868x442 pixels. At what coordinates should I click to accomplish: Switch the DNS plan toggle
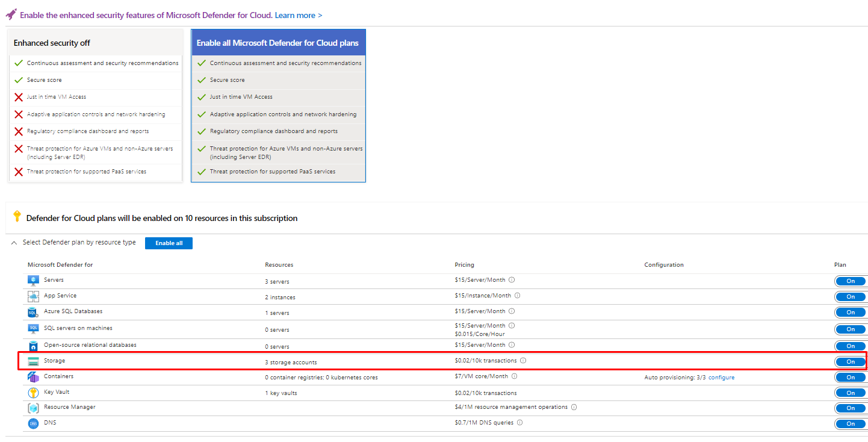coord(850,424)
